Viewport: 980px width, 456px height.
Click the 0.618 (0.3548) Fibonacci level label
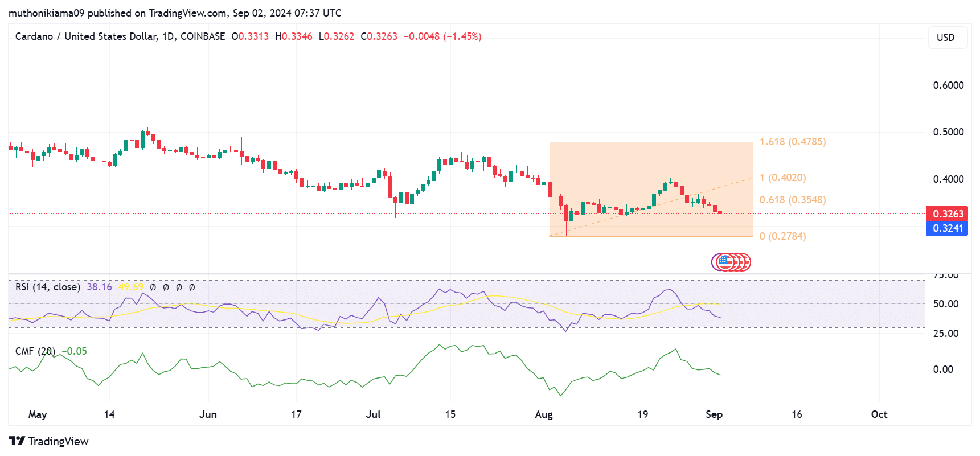tap(792, 200)
